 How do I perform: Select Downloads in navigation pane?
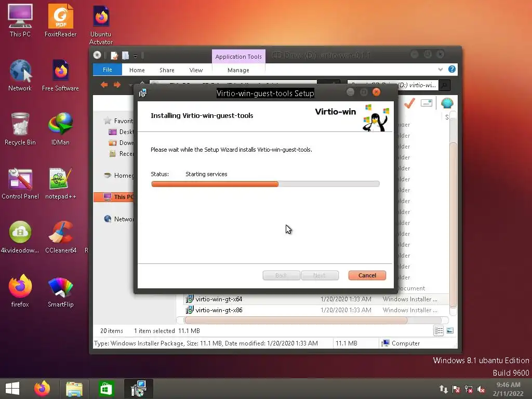coord(121,143)
